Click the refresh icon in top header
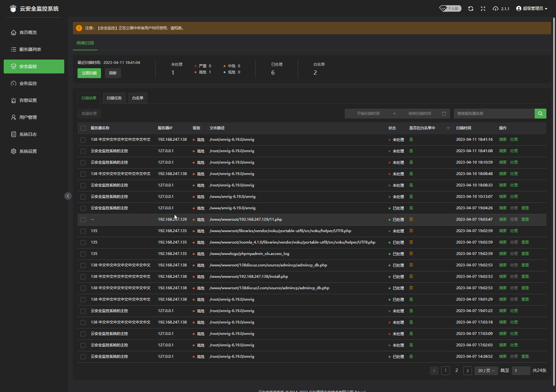Screen dimensions: 556x392 [x=470, y=9]
